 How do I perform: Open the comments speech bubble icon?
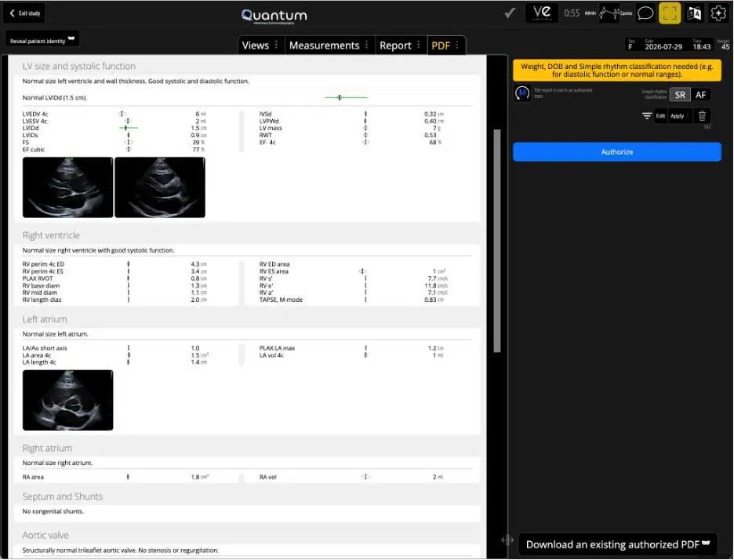[645, 13]
